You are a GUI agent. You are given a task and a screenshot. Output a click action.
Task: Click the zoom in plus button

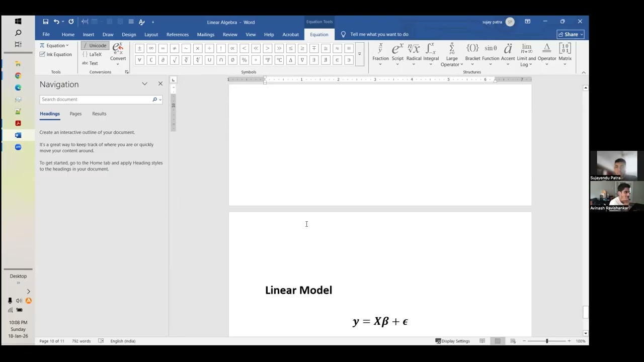pos(569,341)
